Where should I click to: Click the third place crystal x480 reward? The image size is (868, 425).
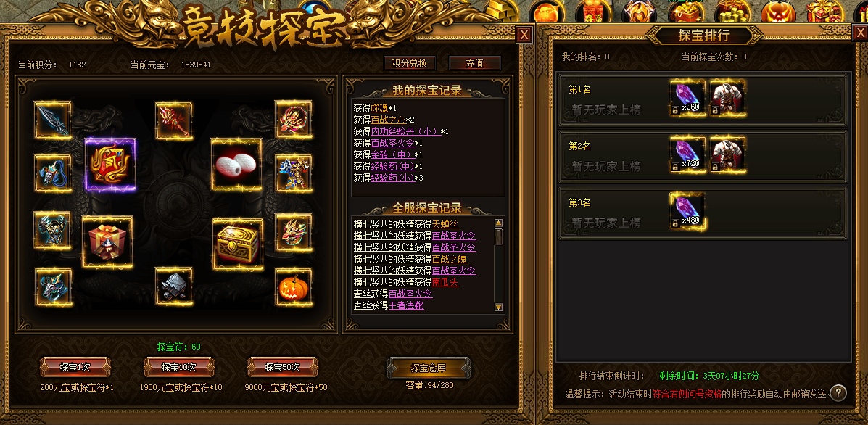(687, 211)
